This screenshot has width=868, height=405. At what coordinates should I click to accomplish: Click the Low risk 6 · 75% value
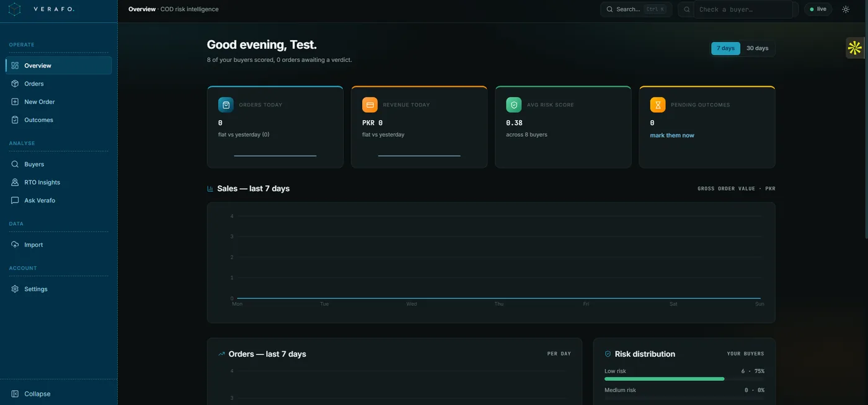coord(753,371)
